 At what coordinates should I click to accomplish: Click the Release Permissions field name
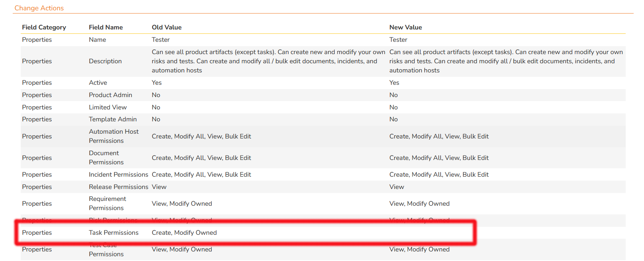[118, 187]
